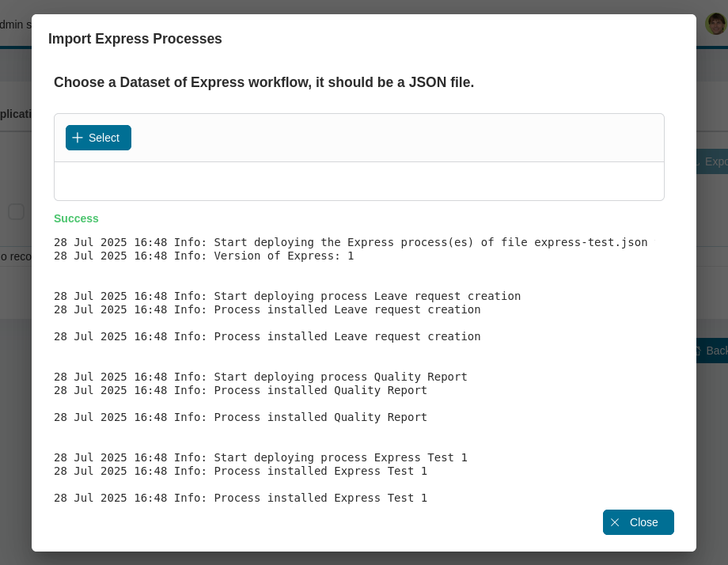
Task: Click the log line mentioning express-test.json
Action: 351,242
